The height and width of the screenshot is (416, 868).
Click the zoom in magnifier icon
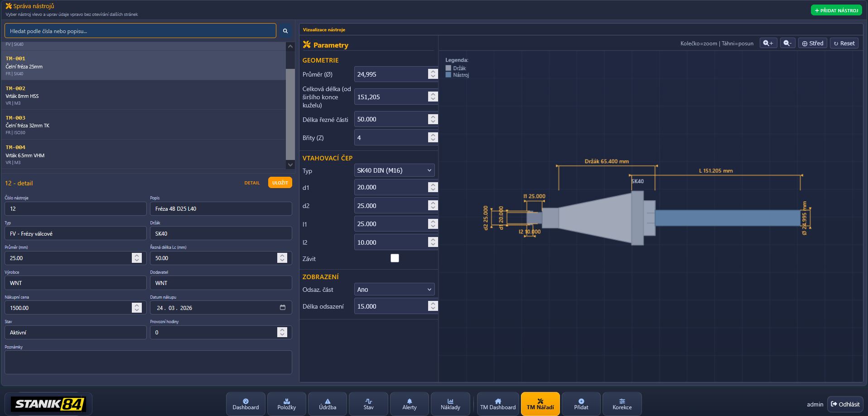coord(768,43)
